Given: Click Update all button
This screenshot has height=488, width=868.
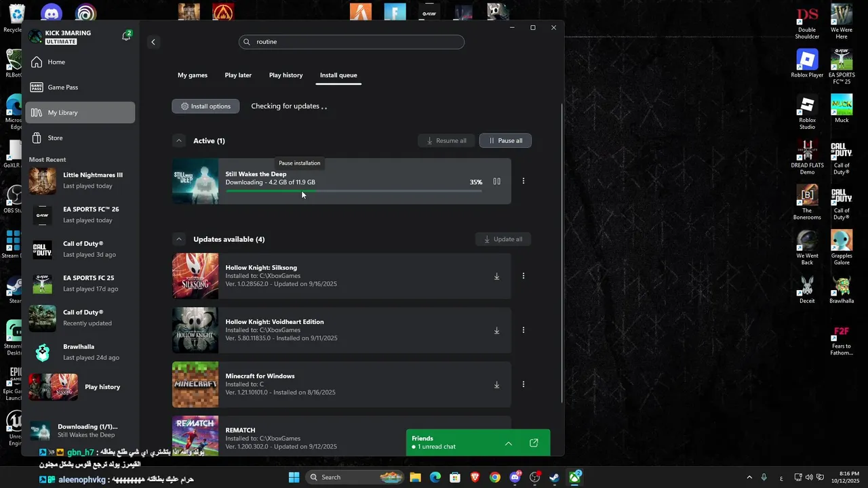Looking at the screenshot, I should coord(503,239).
